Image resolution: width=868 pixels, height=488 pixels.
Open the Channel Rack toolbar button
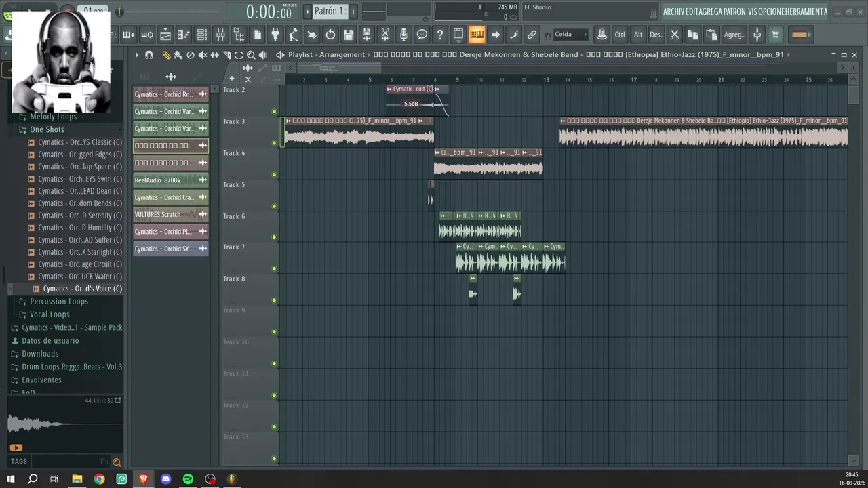point(202,35)
